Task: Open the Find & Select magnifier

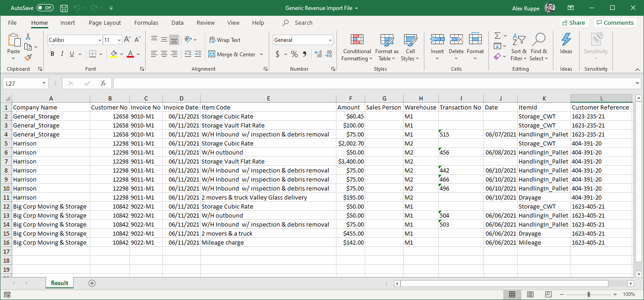Action: (x=538, y=41)
